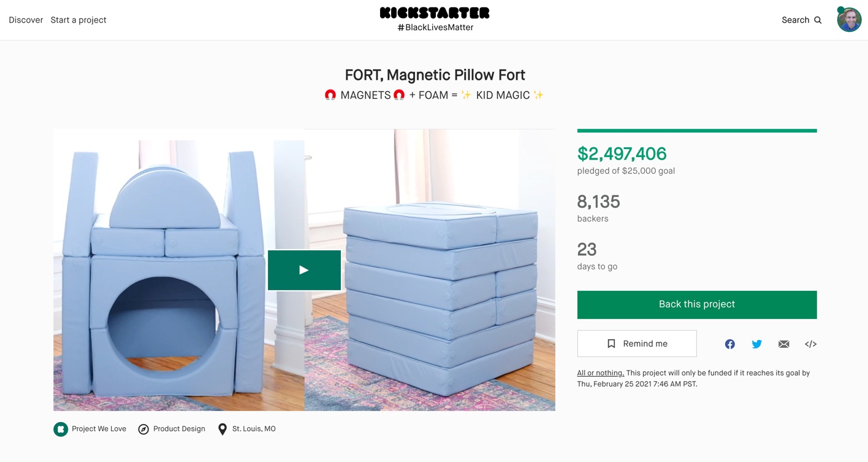This screenshot has height=462, width=868.
Task: Click the Kickstarter logo
Action: point(435,13)
